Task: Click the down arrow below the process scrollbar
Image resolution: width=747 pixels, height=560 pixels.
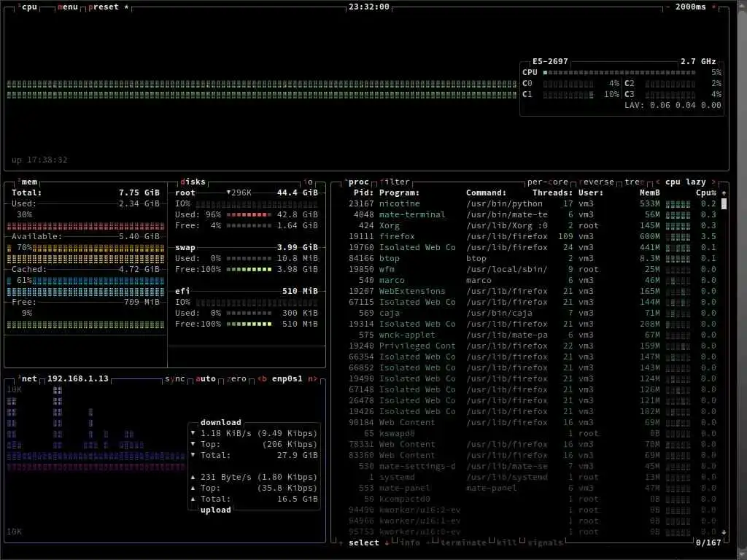Action: [724, 532]
